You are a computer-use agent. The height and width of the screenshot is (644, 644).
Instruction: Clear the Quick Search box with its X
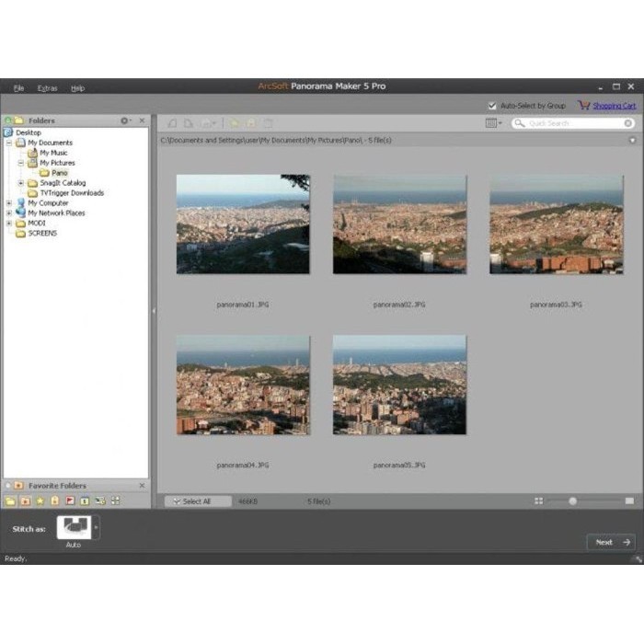(x=628, y=123)
